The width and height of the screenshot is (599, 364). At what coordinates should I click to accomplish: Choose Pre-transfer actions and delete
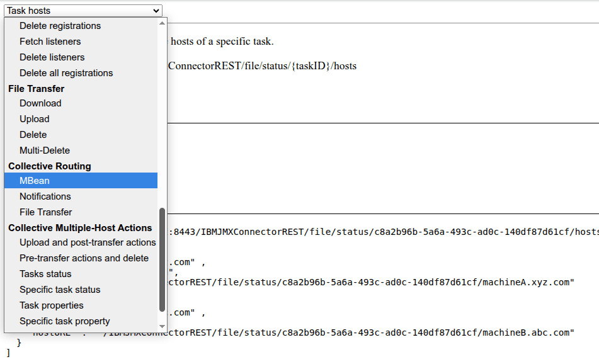click(x=84, y=258)
